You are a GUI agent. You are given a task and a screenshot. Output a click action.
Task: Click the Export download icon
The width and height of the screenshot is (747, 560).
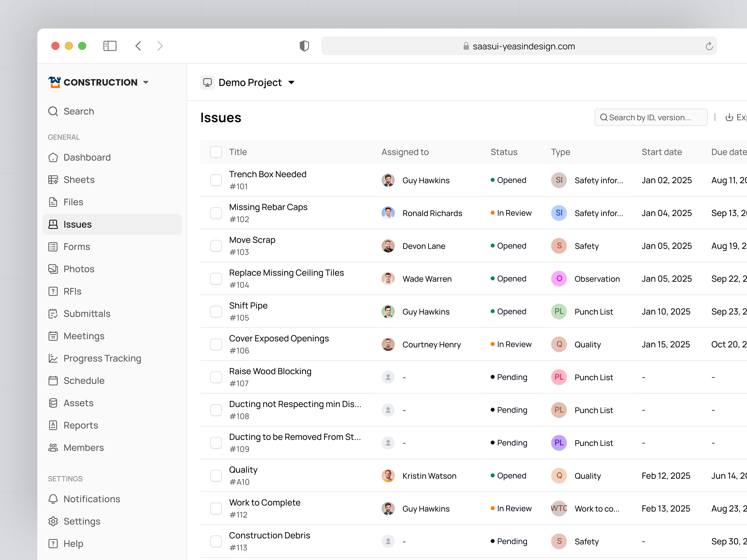(729, 117)
